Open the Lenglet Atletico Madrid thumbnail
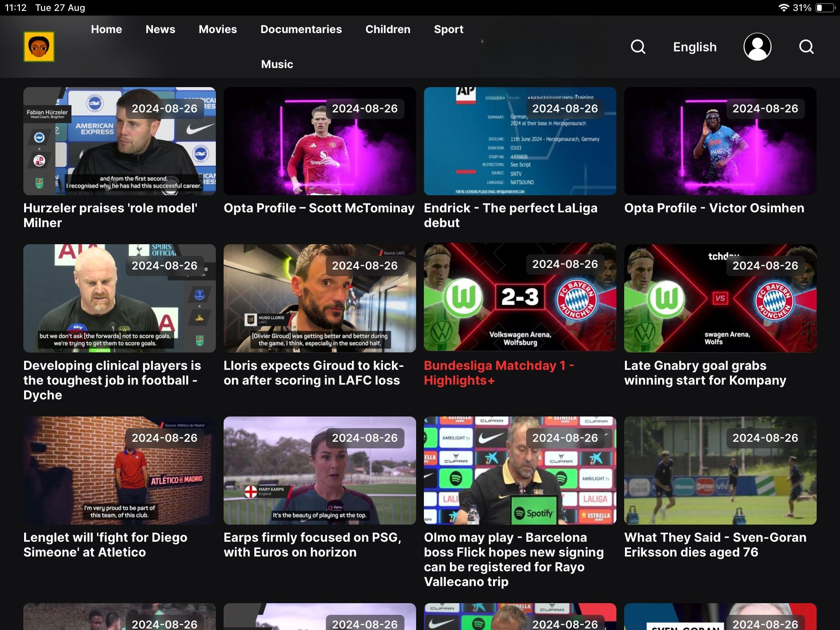 119,471
